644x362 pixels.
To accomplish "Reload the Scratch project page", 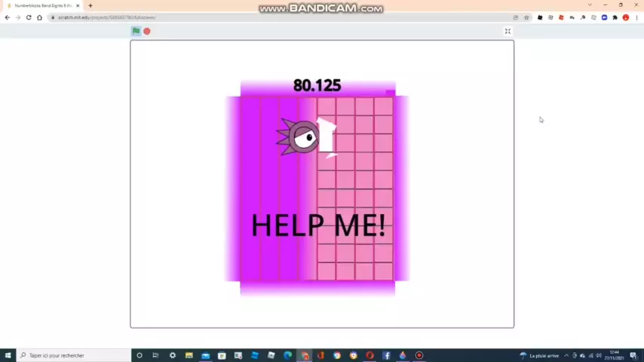I will pos(29,17).
